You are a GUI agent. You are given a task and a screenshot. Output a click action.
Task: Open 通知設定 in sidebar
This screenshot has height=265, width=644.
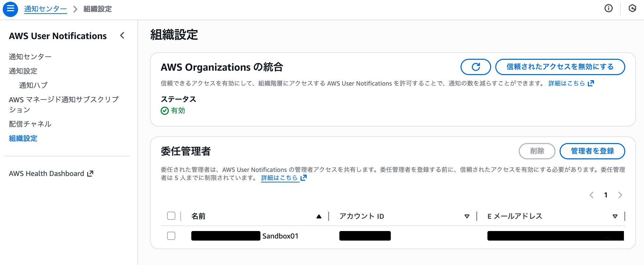pos(23,71)
